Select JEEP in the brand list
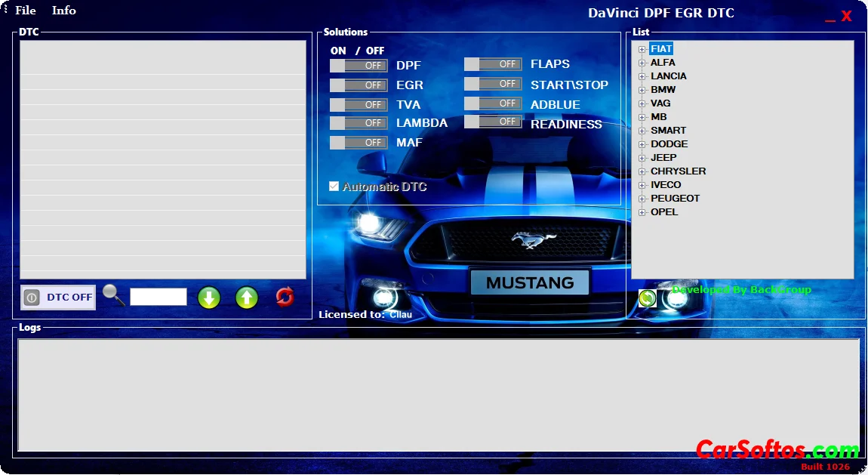The height and width of the screenshot is (475, 868). pyautogui.click(x=663, y=158)
